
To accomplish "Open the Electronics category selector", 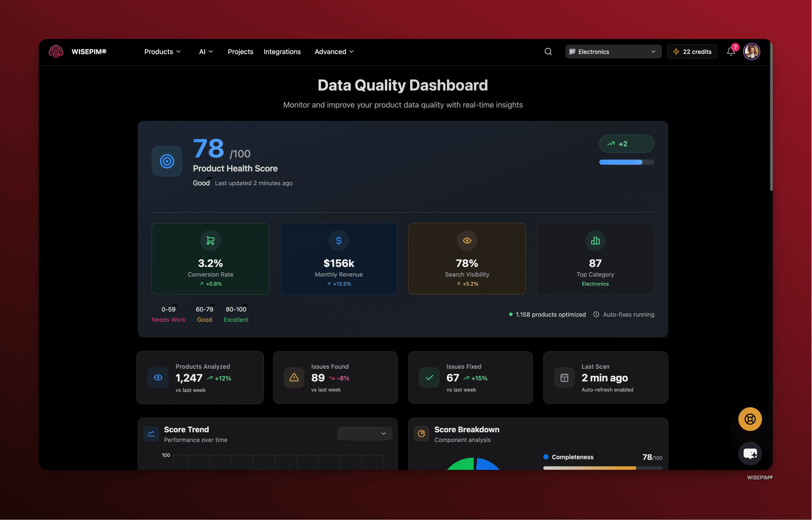I will click(x=613, y=51).
